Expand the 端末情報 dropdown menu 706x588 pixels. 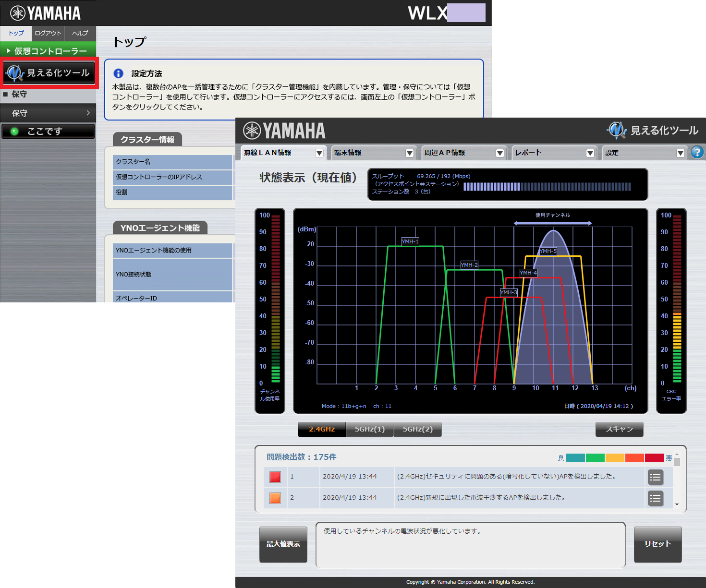410,153
